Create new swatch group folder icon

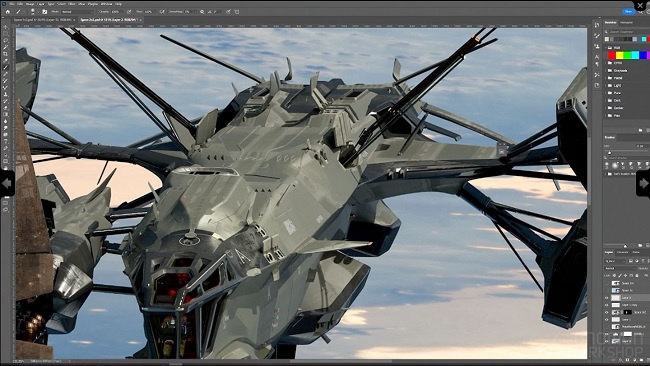coord(640,130)
